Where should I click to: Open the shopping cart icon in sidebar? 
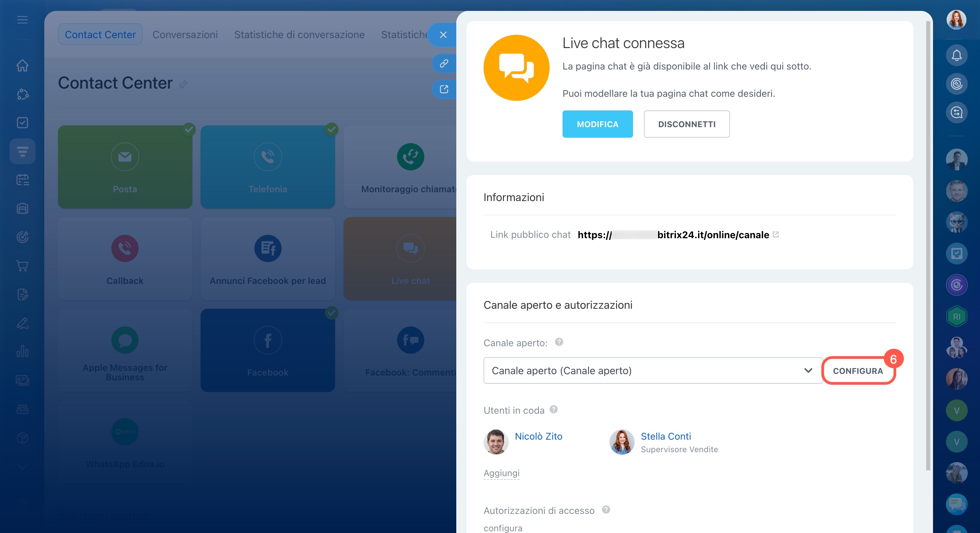(22, 266)
